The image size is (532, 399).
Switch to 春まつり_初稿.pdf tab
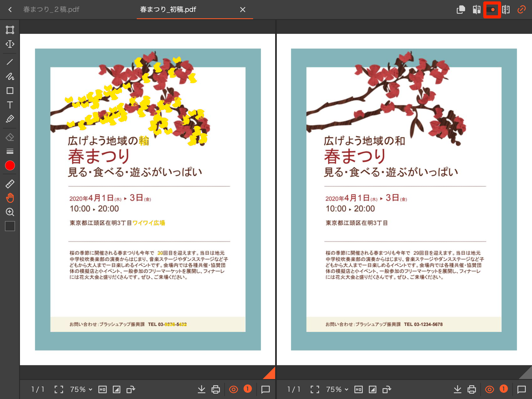[x=168, y=10]
